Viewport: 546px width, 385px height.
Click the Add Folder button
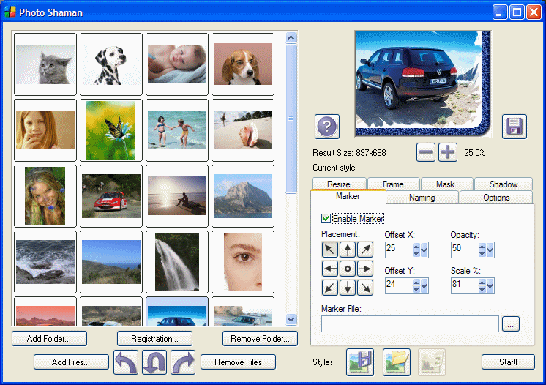(49, 338)
